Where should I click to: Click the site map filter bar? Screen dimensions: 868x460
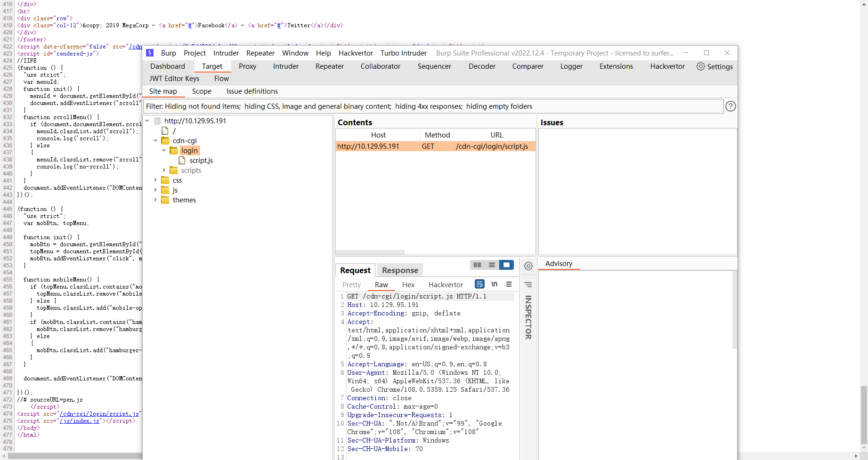(433, 106)
